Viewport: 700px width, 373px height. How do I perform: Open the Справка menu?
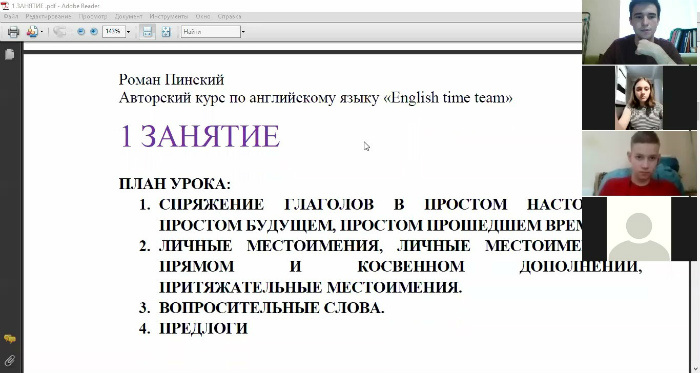(229, 17)
